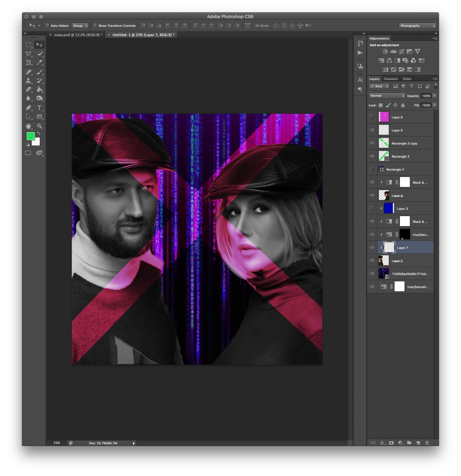
Task: Select the Hand tool
Action: tap(28, 126)
